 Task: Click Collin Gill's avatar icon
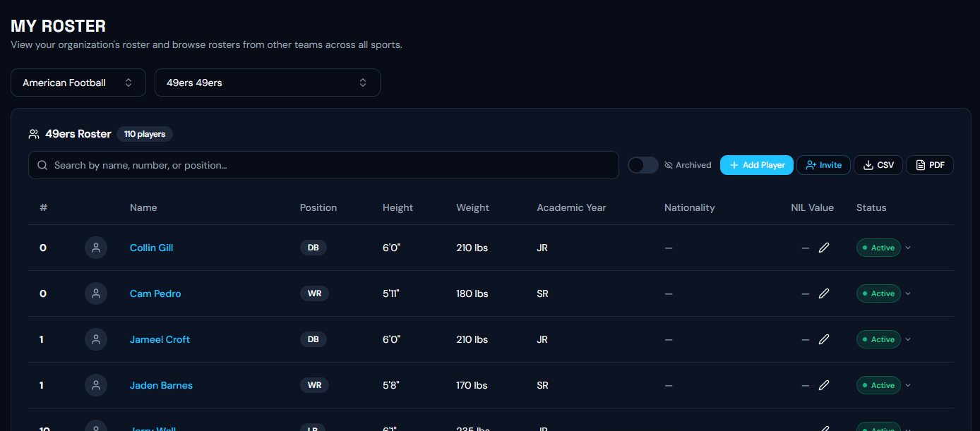coord(96,248)
